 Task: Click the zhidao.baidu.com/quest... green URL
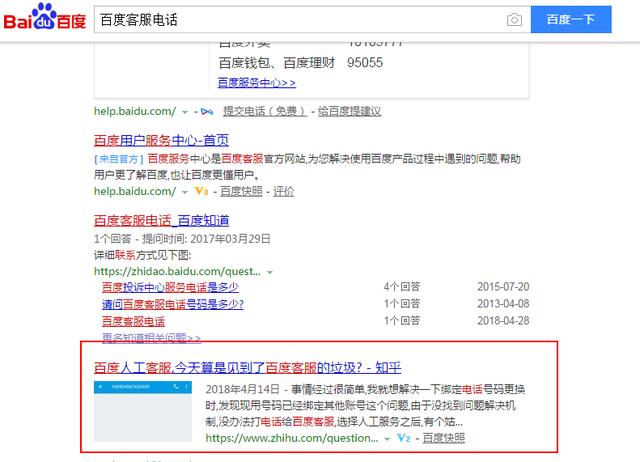click(x=177, y=271)
